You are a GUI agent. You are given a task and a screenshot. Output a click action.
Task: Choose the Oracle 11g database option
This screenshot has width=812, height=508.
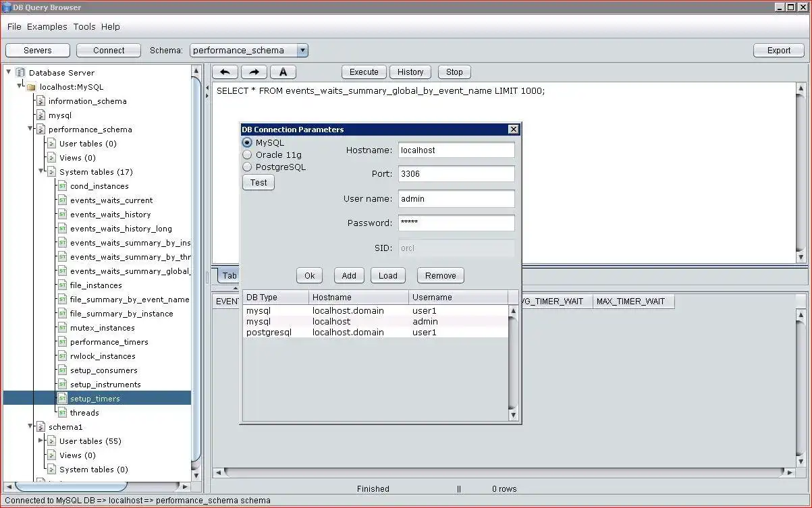(x=247, y=155)
